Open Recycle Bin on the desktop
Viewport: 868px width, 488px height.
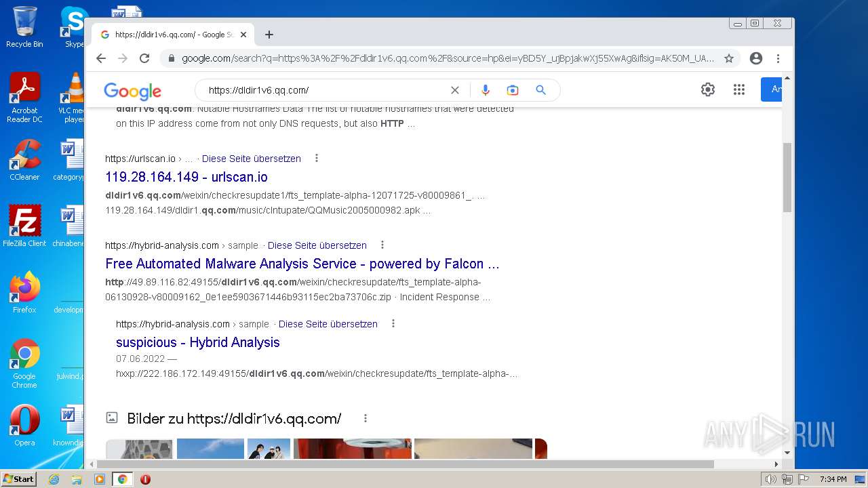click(x=24, y=27)
